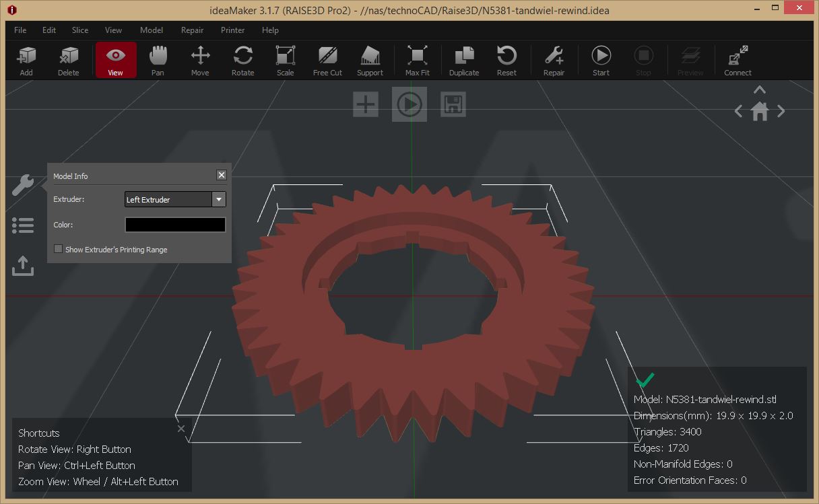
Task: Rotate view right with the chevron arrow
Action: click(x=781, y=112)
